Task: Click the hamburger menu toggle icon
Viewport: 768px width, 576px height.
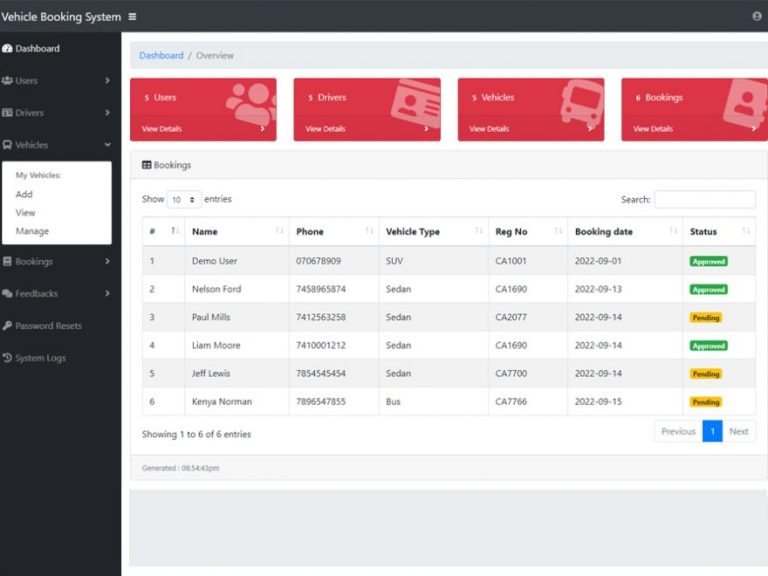Action: click(x=133, y=17)
